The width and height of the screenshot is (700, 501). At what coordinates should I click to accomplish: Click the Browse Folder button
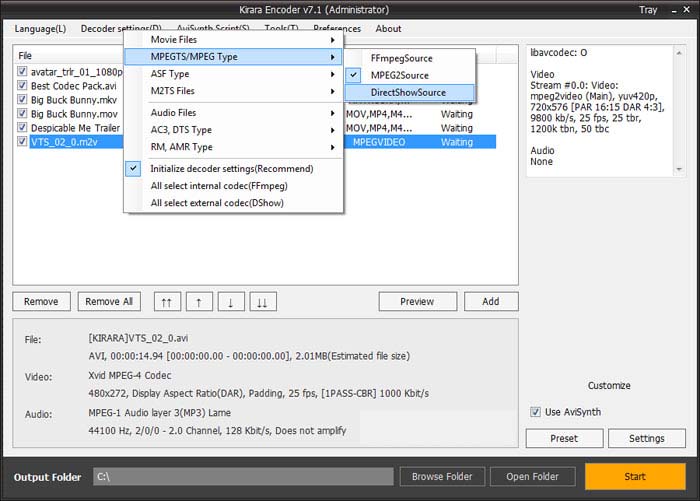coord(441,476)
